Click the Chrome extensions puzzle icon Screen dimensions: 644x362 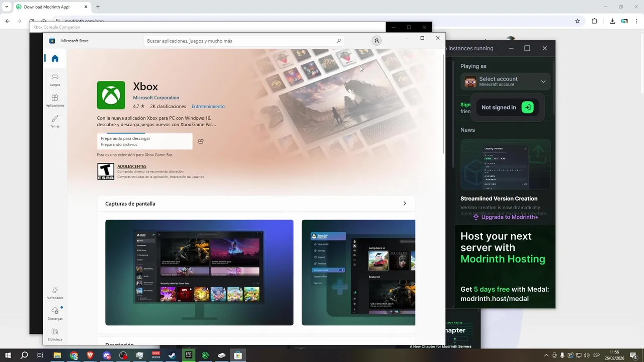(594, 21)
